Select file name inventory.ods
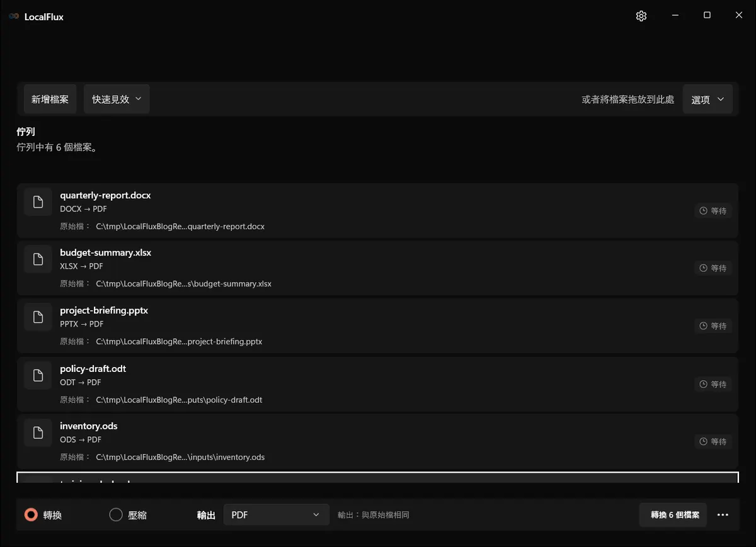The image size is (756, 547). tap(89, 426)
